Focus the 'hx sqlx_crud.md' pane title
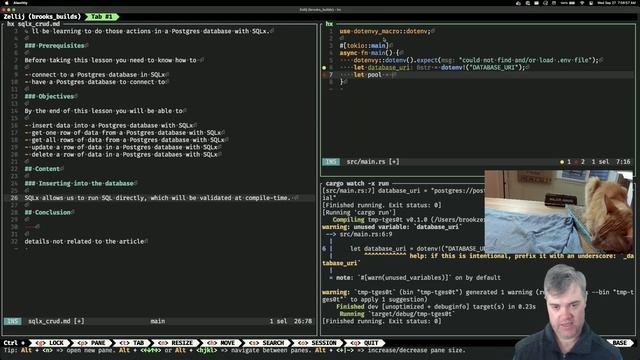The height and width of the screenshot is (360, 640). [33, 24]
